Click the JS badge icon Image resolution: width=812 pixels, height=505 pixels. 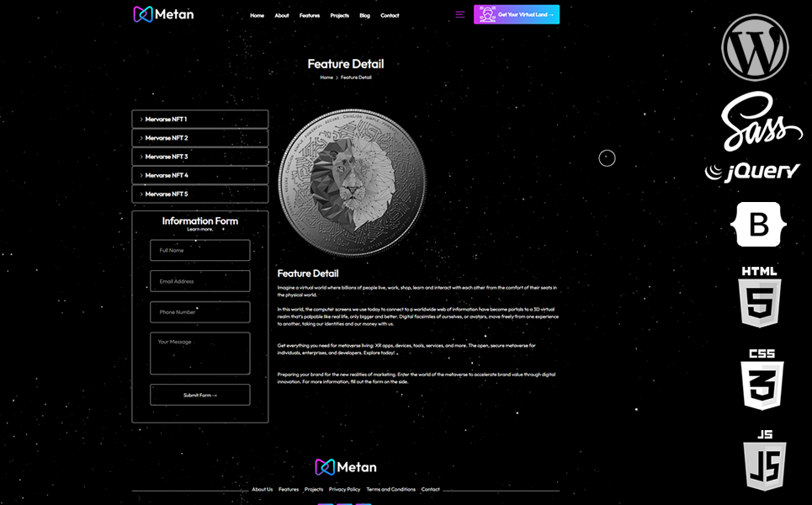tap(764, 460)
